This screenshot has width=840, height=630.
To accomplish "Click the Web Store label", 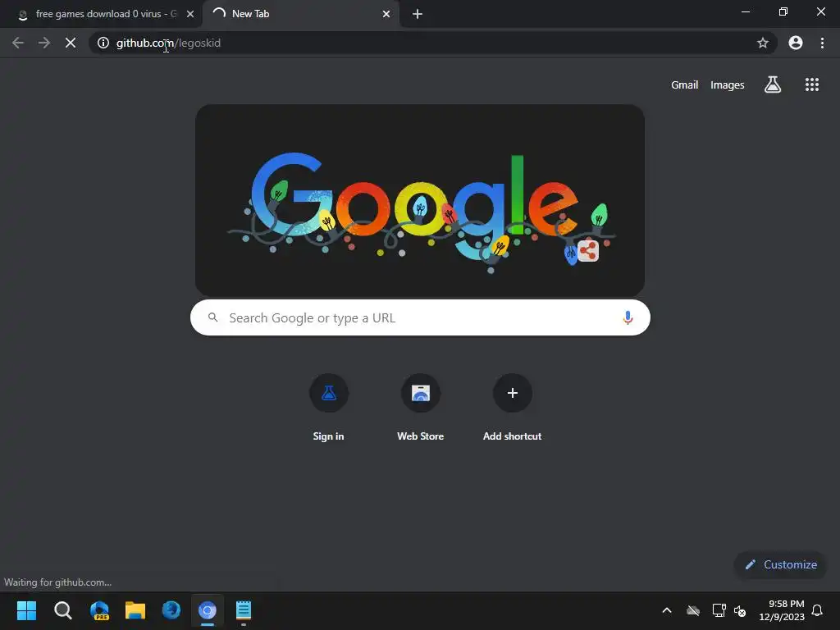I will (421, 436).
